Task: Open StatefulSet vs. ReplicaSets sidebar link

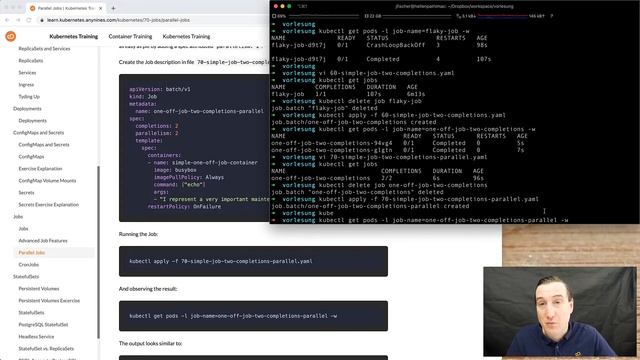Action: pyautogui.click(x=46, y=349)
